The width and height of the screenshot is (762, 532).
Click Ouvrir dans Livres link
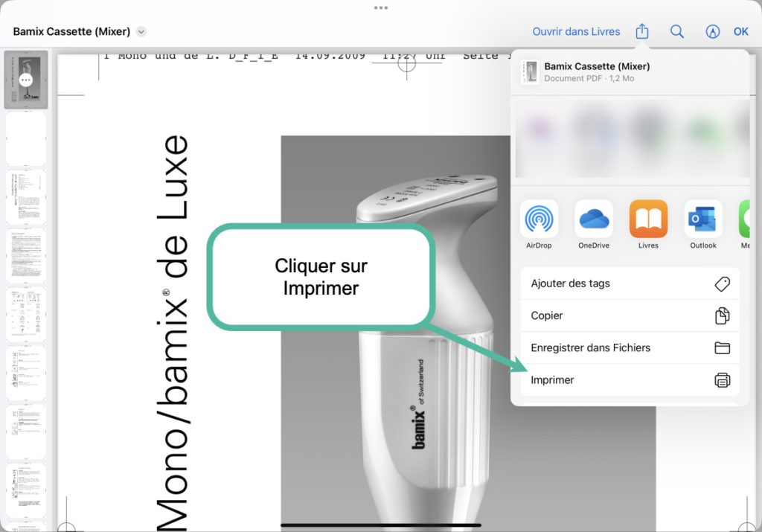(576, 31)
